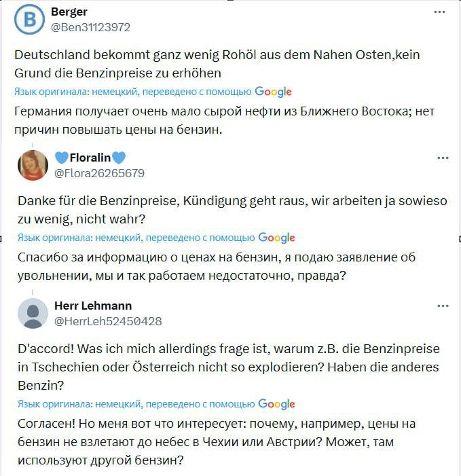
Task: Click "Язык оригинала" note under Berger's tweet
Action: click(132, 92)
